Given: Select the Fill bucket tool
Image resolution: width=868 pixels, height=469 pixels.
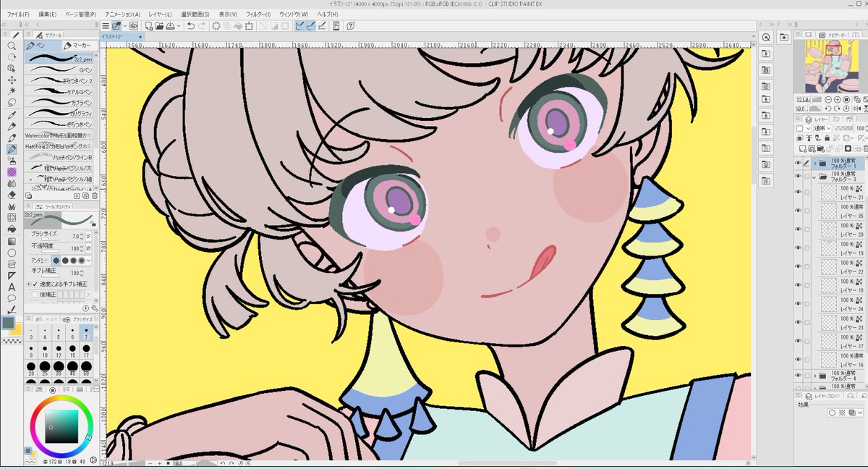Looking at the screenshot, I should click(x=12, y=229).
